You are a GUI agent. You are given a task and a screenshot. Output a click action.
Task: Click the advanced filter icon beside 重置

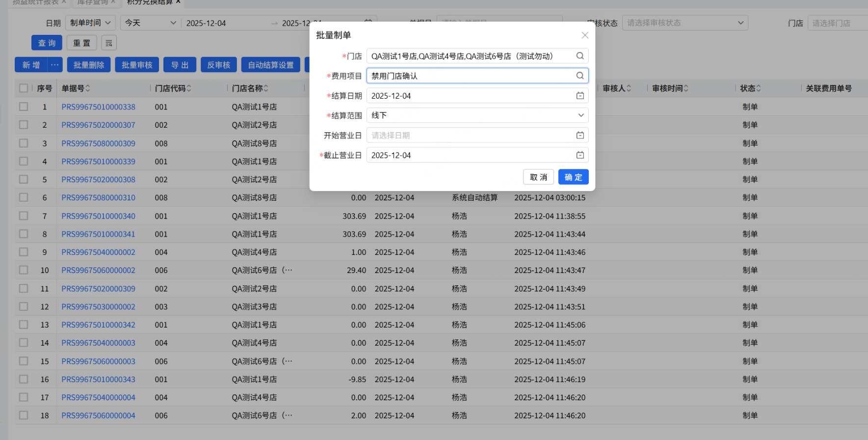pyautogui.click(x=109, y=43)
